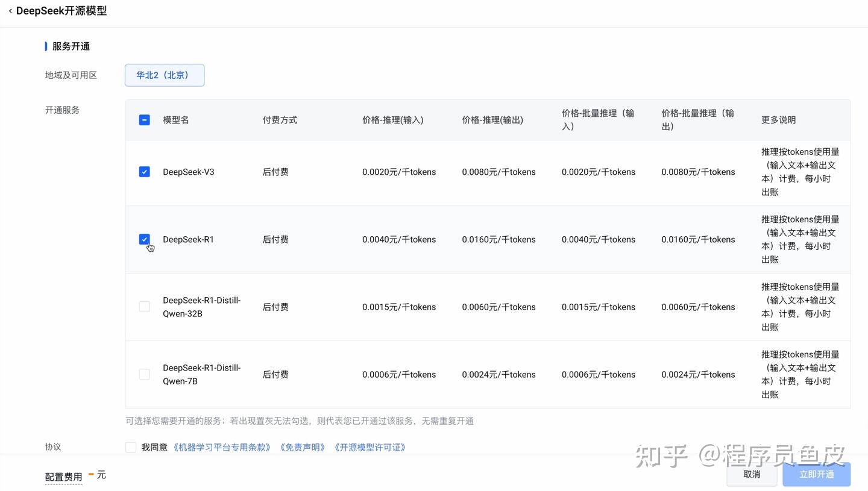Click the DeepSeek-R1-Distill-Qwen-7B model name
Viewport: 868px width, 491px height.
click(x=202, y=374)
